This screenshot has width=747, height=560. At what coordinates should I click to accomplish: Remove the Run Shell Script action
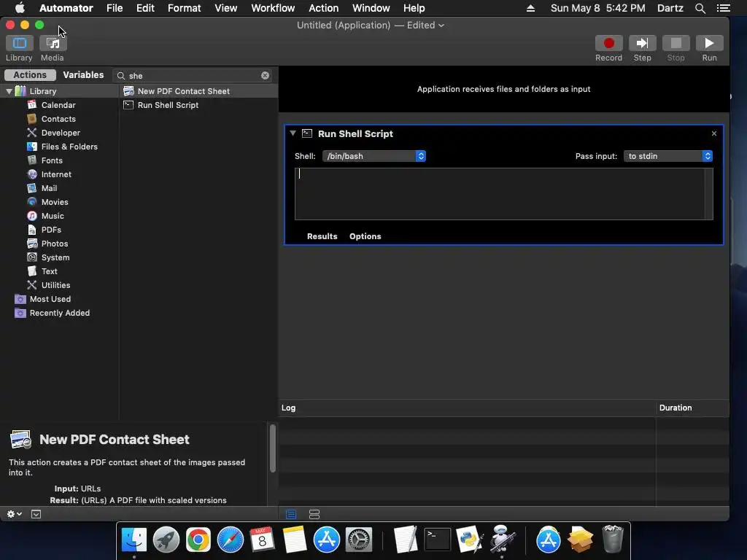713,133
